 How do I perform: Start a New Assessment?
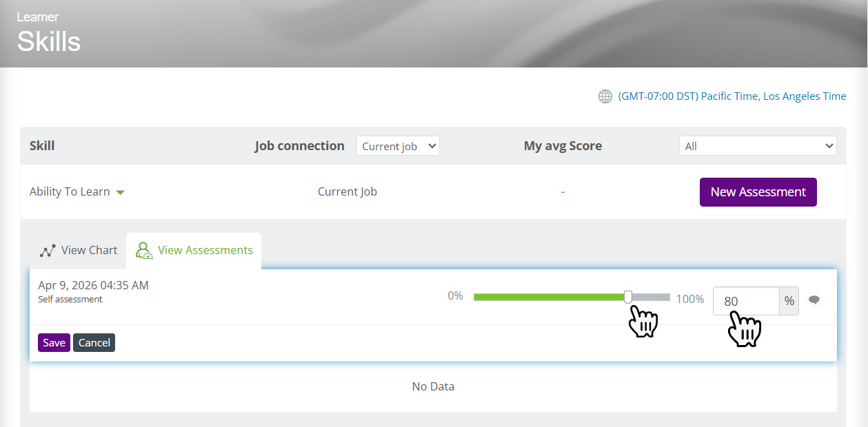(758, 192)
